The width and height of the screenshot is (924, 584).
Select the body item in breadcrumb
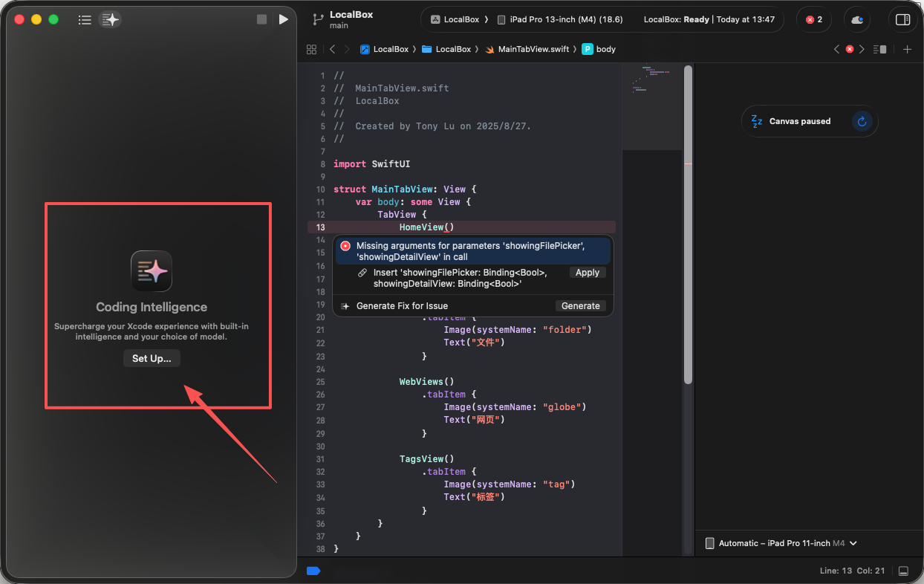point(605,49)
